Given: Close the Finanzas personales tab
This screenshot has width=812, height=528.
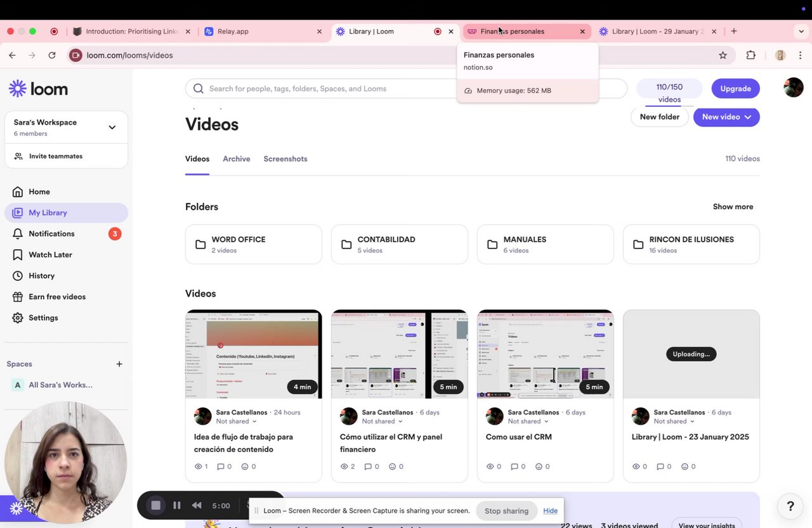Looking at the screenshot, I should point(582,31).
